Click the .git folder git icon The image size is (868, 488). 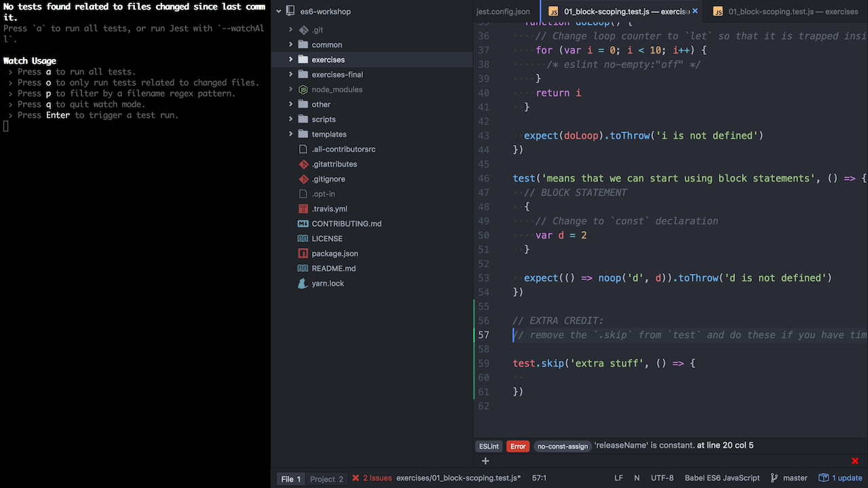(x=303, y=30)
